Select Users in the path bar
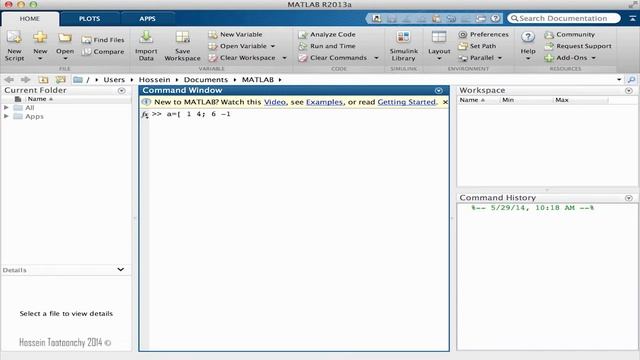This screenshot has height=360, width=640. pyautogui.click(x=114, y=80)
